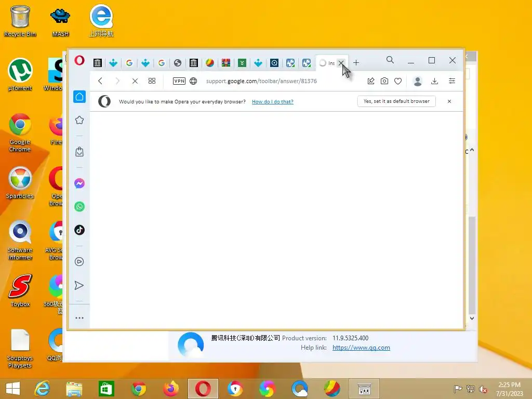
Task: Stop loading the current page
Action: tap(135, 81)
